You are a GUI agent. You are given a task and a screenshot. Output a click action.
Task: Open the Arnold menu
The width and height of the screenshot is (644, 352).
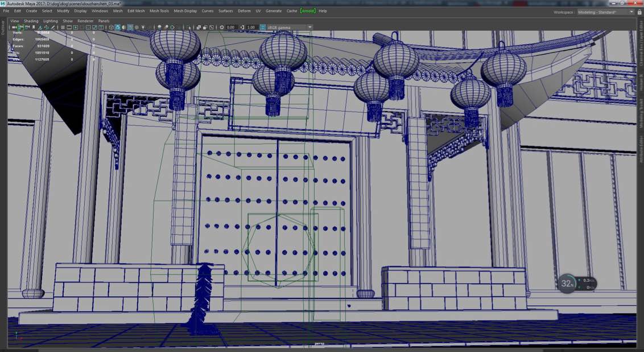[308, 11]
